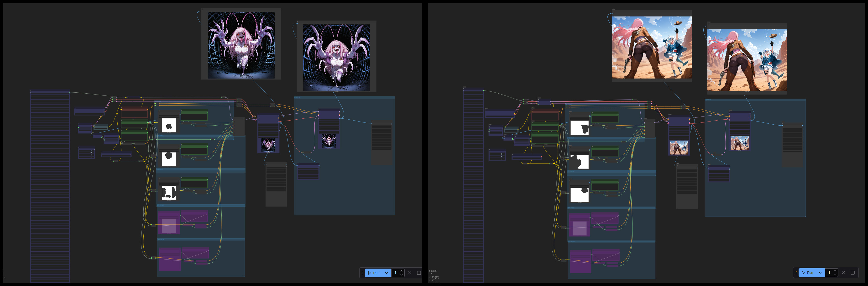Grab drag handle dots of right Run toolbar
The image size is (868, 286).
(795, 272)
